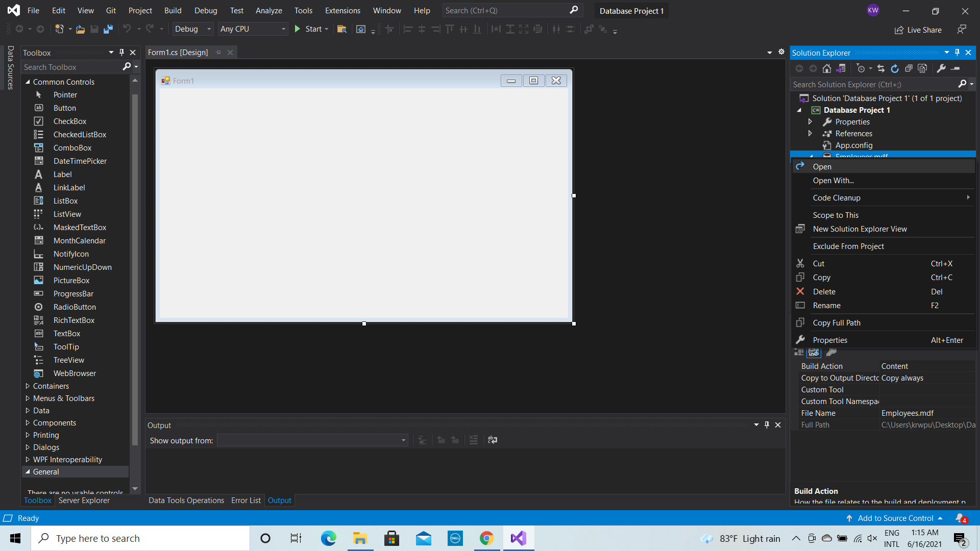Image resolution: width=980 pixels, height=551 pixels.
Task: Switch to the Error List tab
Action: 246,500
